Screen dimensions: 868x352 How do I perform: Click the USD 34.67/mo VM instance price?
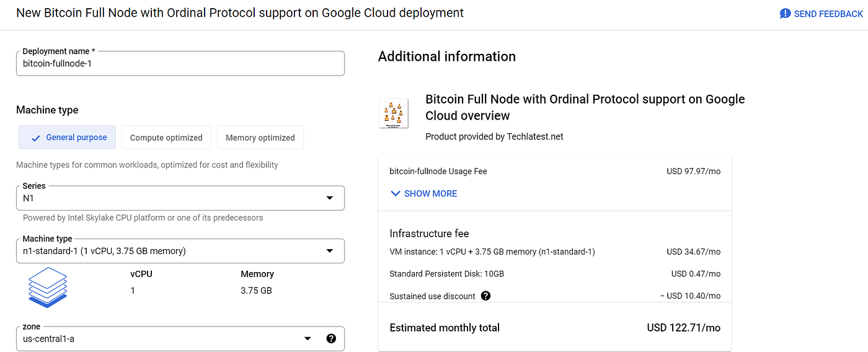point(694,252)
